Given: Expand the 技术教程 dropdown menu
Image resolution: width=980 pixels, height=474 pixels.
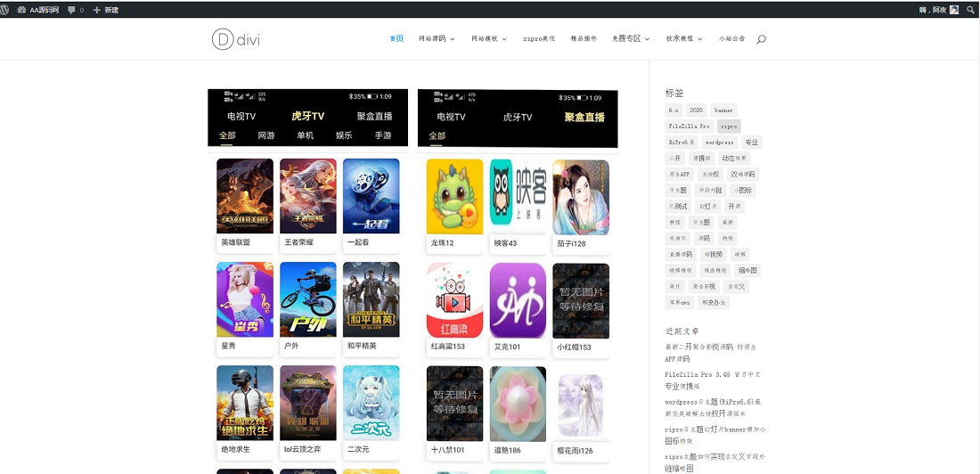Looking at the screenshot, I should (683, 39).
